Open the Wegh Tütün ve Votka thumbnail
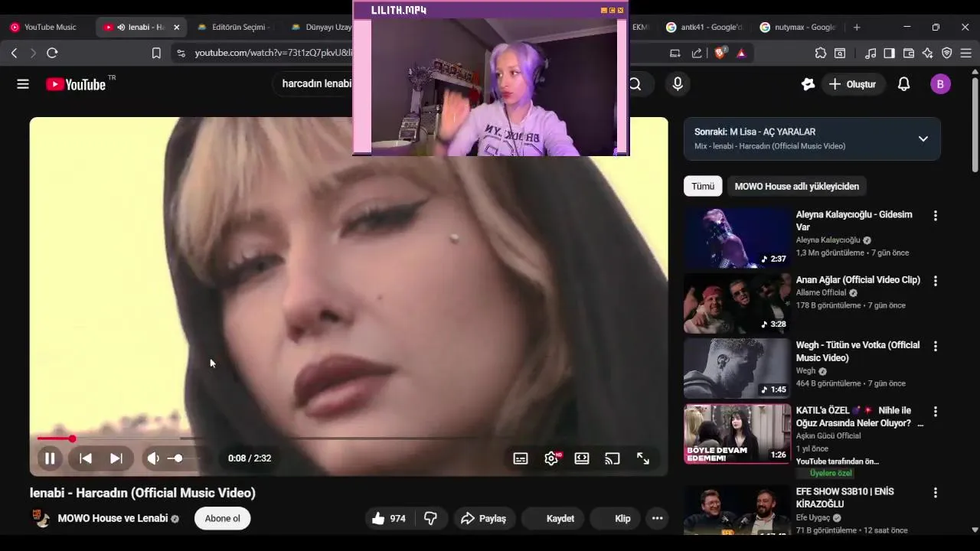The image size is (980, 551). [x=737, y=368]
